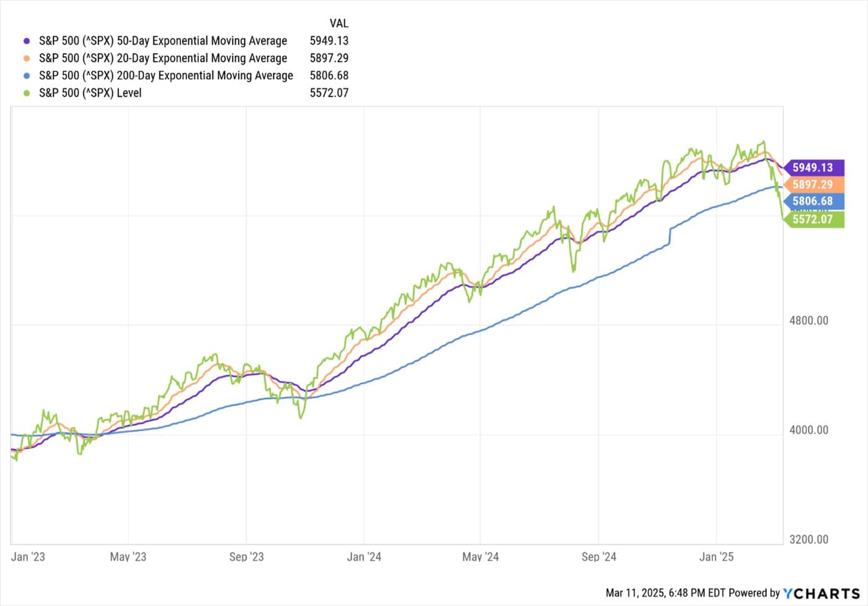Select the S&P 500 (^SPX) Level label
The width and height of the screenshot is (868, 606).
pyautogui.click(x=91, y=93)
